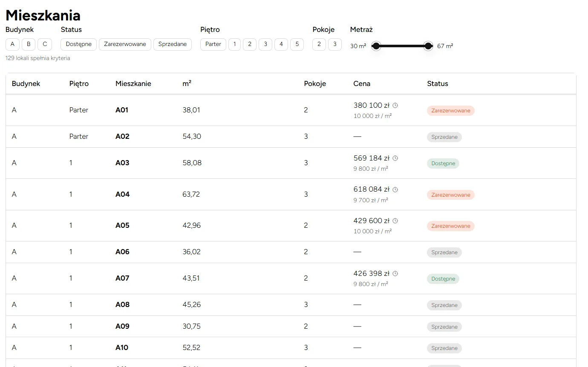Viewport: 588px width, 367px height.
Task: Click the area value 45,26
Action: pos(192,304)
